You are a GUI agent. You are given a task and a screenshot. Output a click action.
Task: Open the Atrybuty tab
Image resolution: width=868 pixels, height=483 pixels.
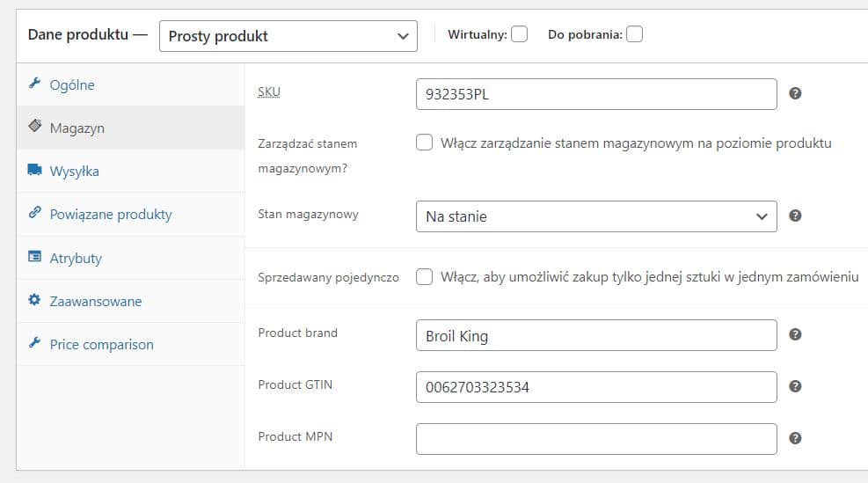point(76,258)
